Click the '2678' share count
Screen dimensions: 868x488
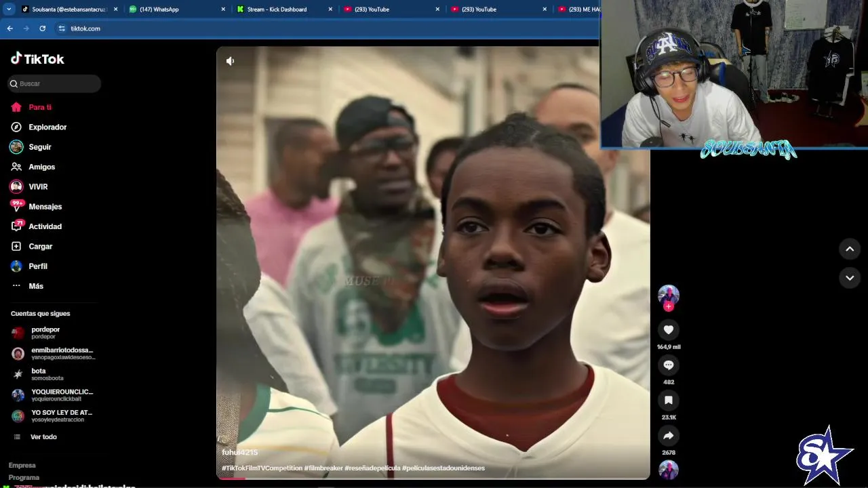click(x=669, y=453)
